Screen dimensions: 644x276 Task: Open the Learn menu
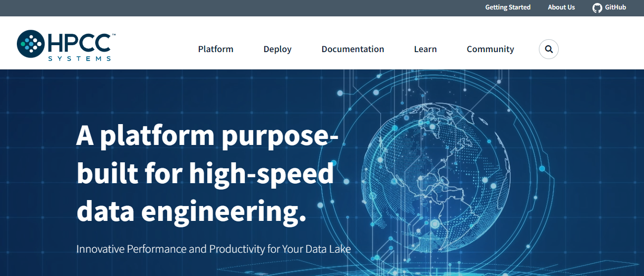pyautogui.click(x=425, y=49)
